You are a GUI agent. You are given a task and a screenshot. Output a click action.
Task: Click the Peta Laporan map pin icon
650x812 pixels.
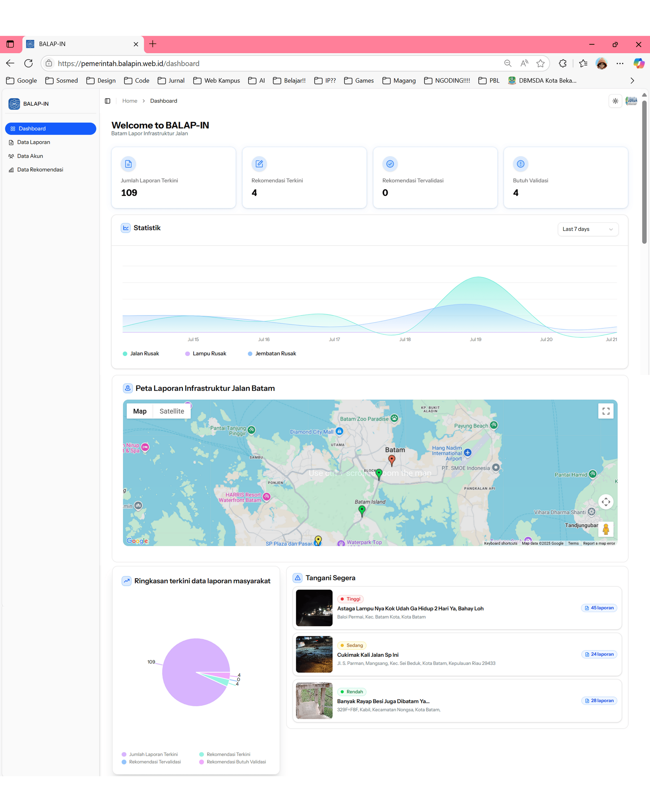point(128,388)
